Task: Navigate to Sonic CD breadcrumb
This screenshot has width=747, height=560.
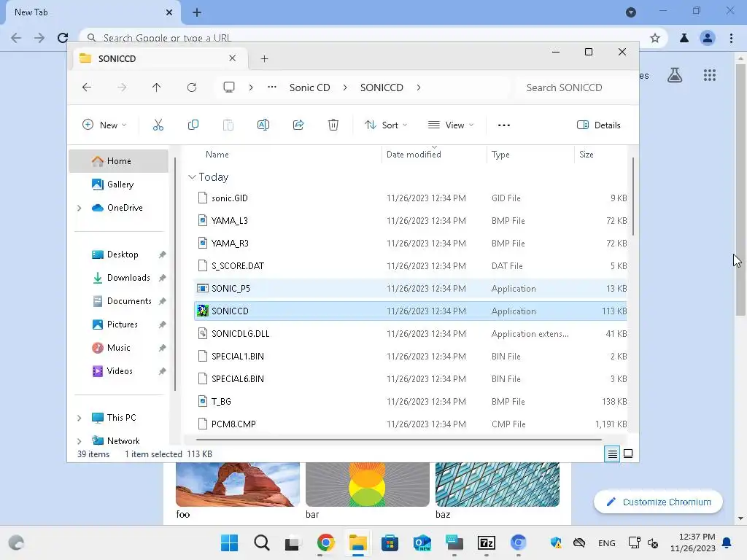Action: point(309,87)
